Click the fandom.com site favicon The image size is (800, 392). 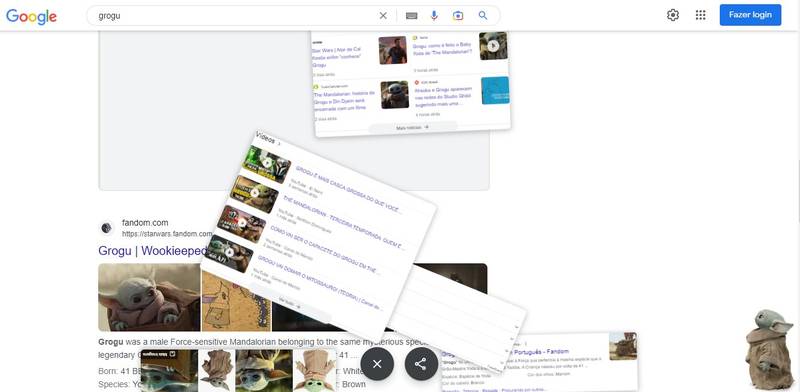[x=107, y=228]
